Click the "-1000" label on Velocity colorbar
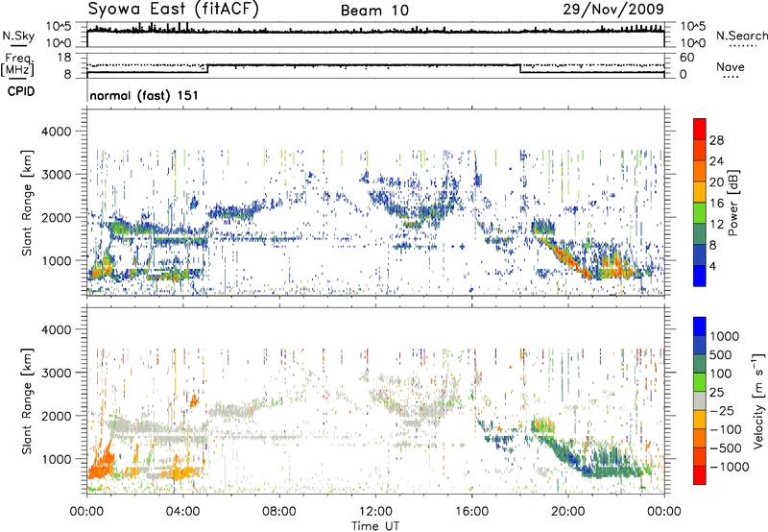 [x=730, y=467]
